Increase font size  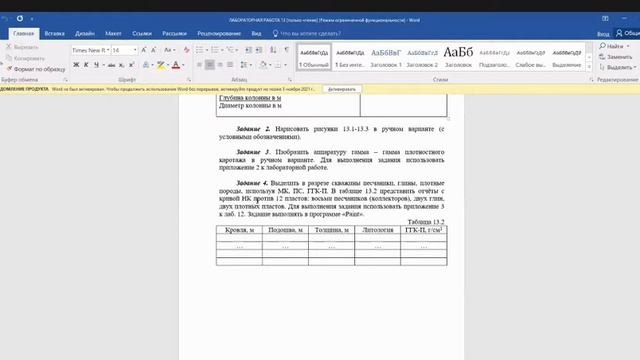(144, 50)
